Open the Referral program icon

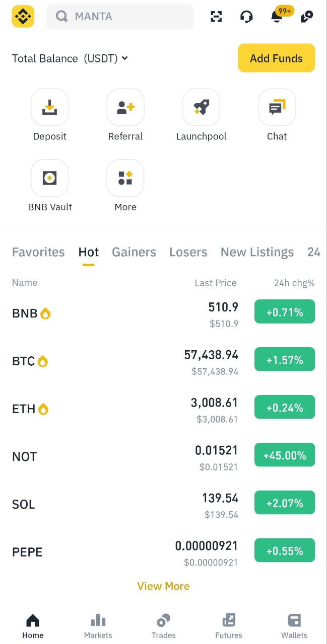[125, 107]
